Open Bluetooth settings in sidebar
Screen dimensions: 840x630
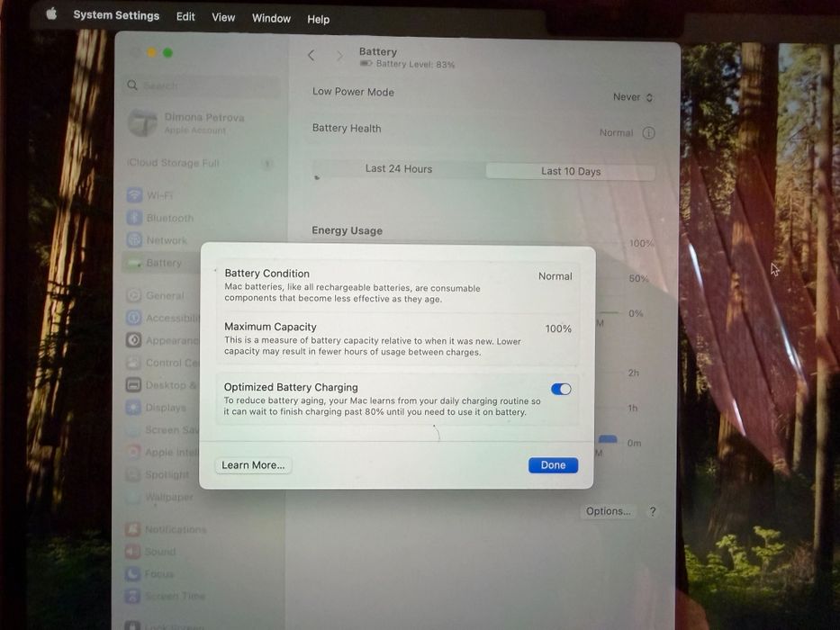(x=159, y=218)
